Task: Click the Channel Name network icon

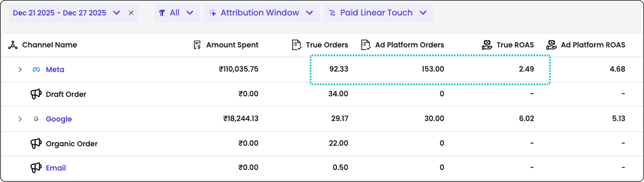Action: 13,45
